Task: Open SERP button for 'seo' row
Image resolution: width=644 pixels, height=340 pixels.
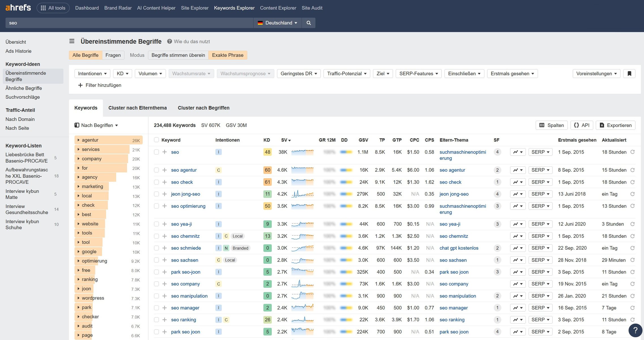Action: pos(541,152)
